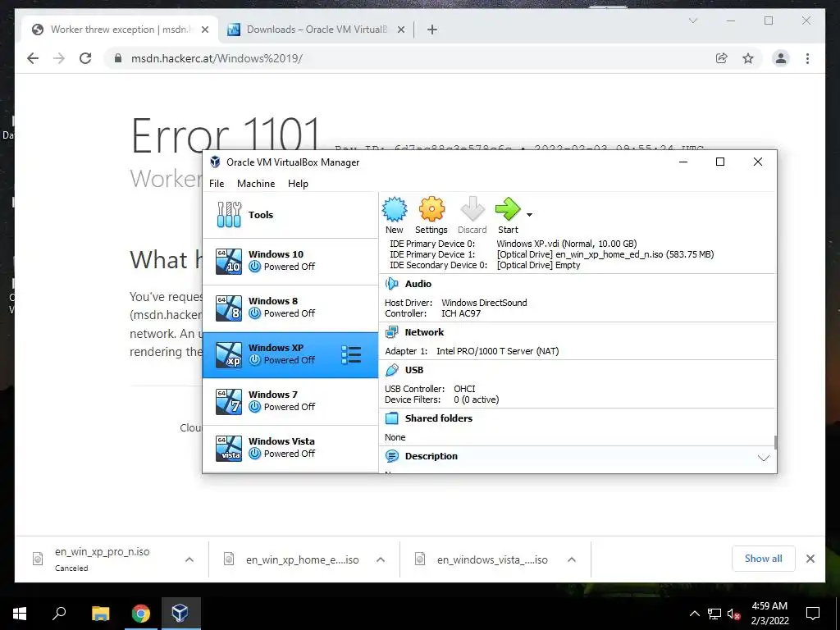Open the VirtualBox File menu

click(217, 183)
